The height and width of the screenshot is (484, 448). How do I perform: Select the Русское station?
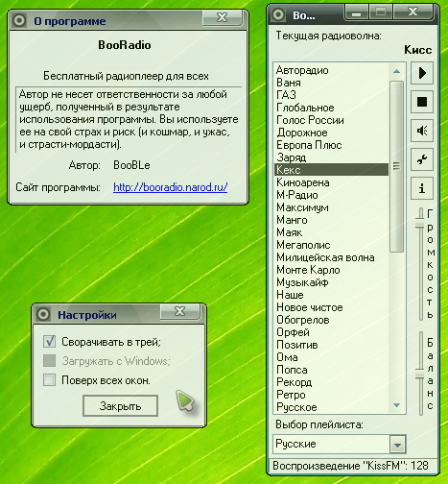[x=331, y=407]
